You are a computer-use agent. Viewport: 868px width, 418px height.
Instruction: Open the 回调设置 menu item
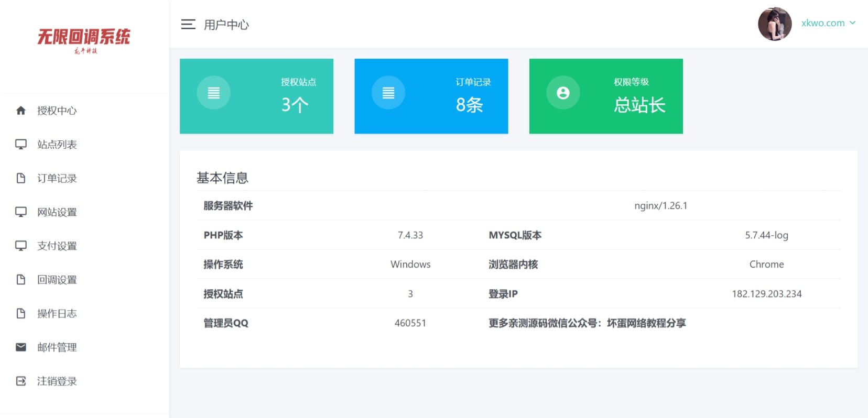coord(57,280)
